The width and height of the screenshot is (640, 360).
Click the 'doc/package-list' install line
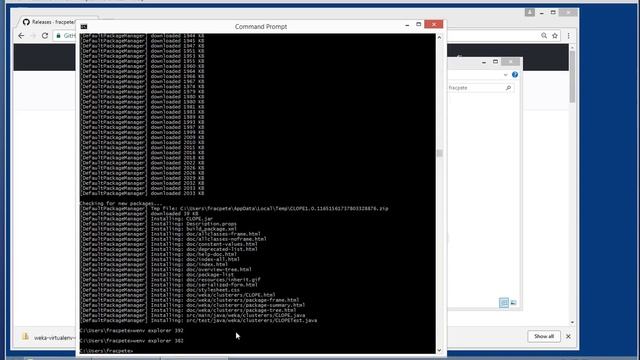[x=158, y=275]
